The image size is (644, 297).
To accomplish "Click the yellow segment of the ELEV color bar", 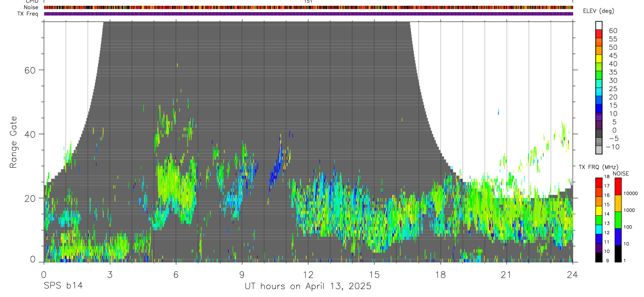I will 599,59.
